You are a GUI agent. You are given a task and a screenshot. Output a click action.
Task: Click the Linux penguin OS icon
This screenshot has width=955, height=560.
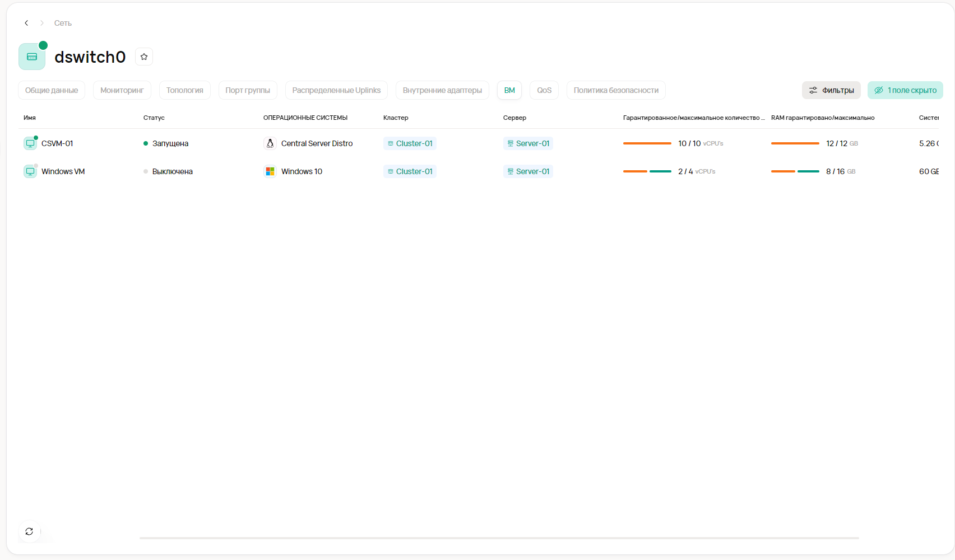(270, 143)
